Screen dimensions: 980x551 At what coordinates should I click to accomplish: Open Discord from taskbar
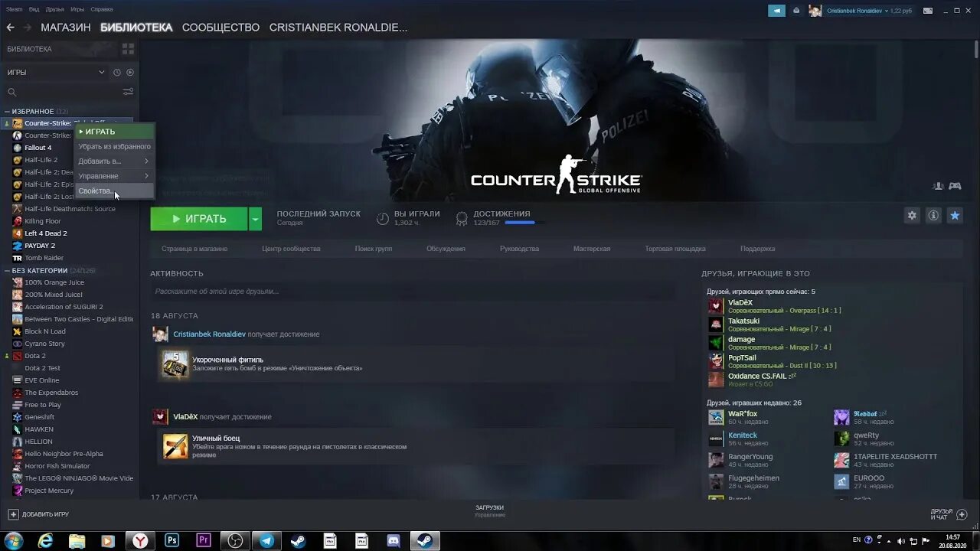(393, 540)
